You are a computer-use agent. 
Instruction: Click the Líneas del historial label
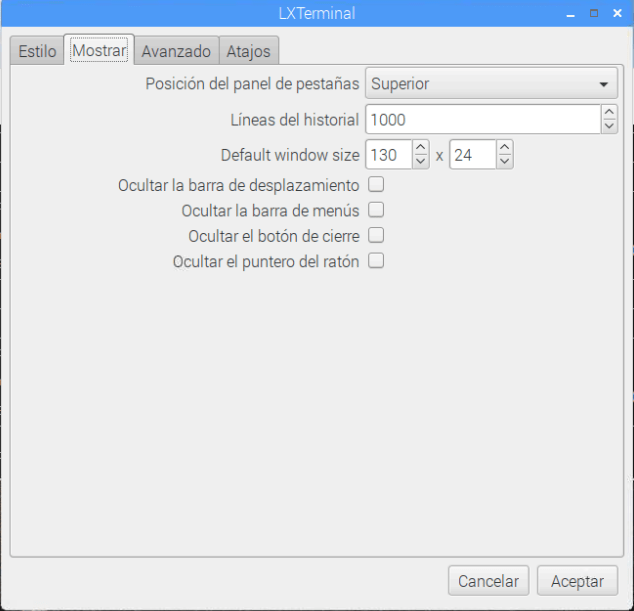pyautogui.click(x=295, y=120)
